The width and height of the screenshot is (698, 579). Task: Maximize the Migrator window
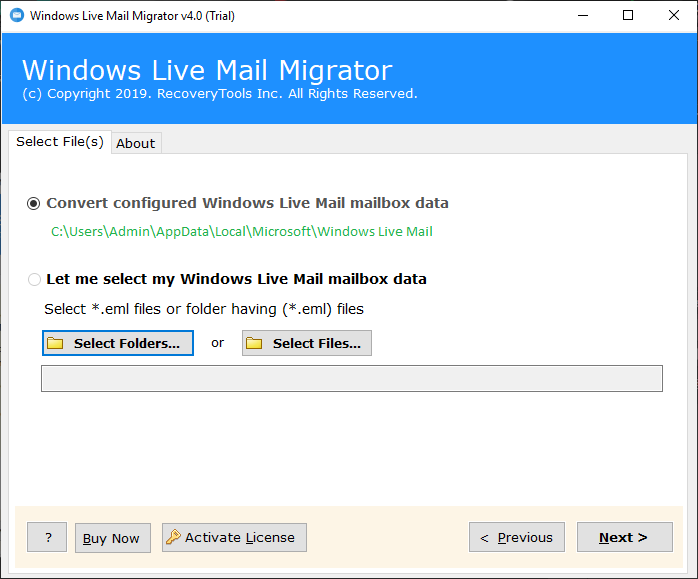click(628, 16)
